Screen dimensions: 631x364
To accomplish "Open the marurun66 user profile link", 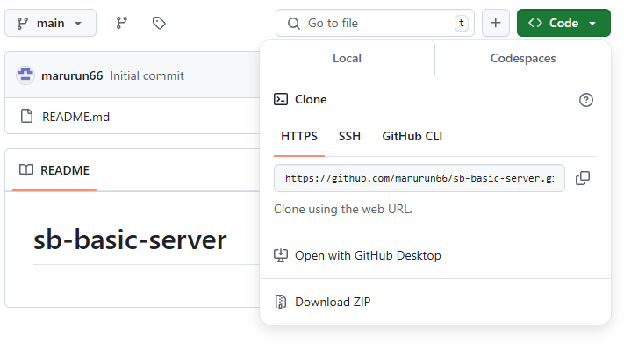I will (72, 75).
